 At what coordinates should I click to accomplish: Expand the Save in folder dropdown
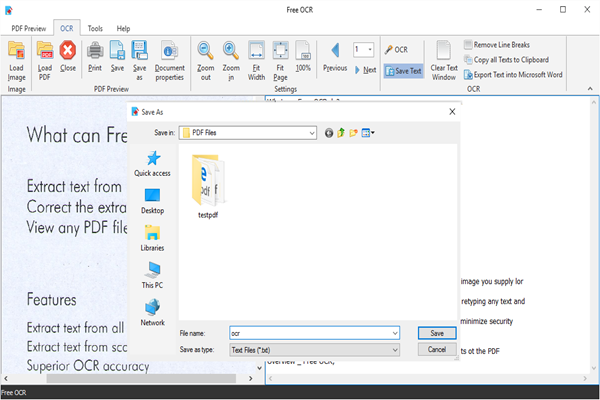coord(312,132)
